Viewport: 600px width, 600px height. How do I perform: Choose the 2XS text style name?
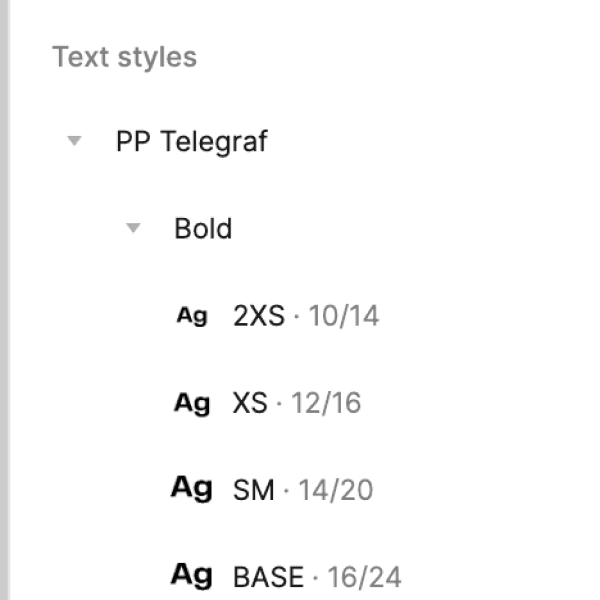coord(260,317)
